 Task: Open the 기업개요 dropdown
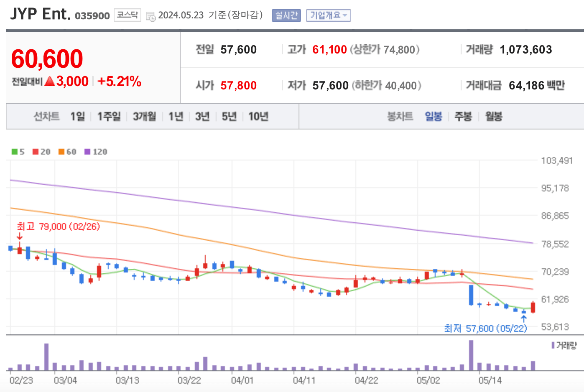coord(328,15)
